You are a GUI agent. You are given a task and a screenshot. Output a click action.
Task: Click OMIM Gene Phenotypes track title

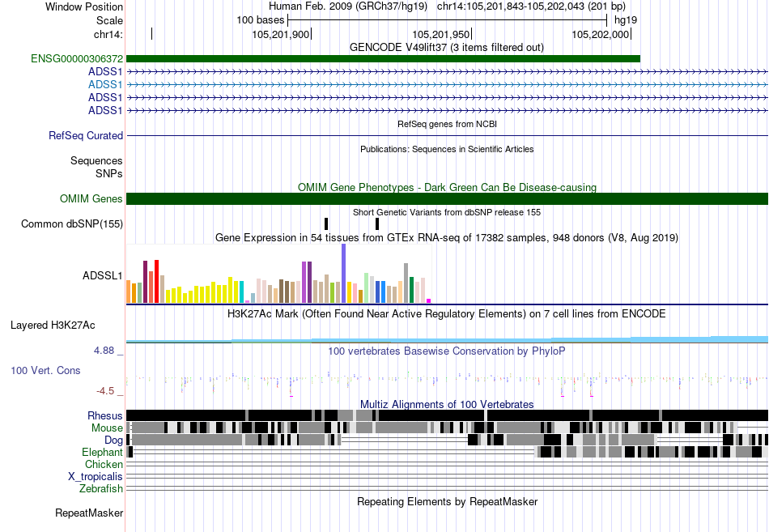447,188
